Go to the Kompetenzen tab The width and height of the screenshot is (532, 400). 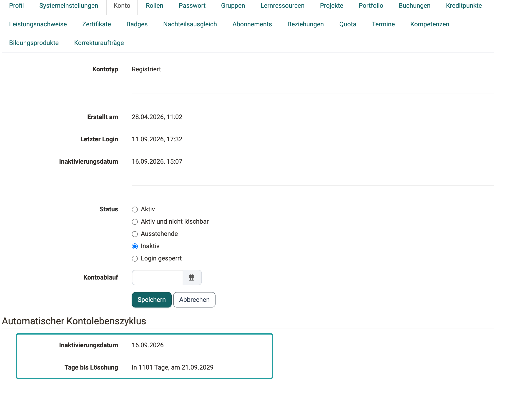[x=430, y=24]
